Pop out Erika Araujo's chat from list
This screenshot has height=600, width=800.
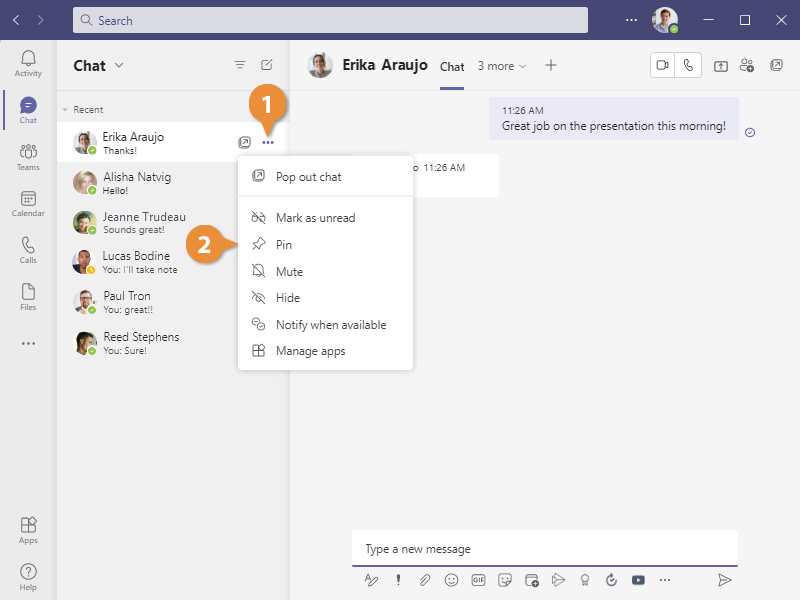click(x=244, y=142)
